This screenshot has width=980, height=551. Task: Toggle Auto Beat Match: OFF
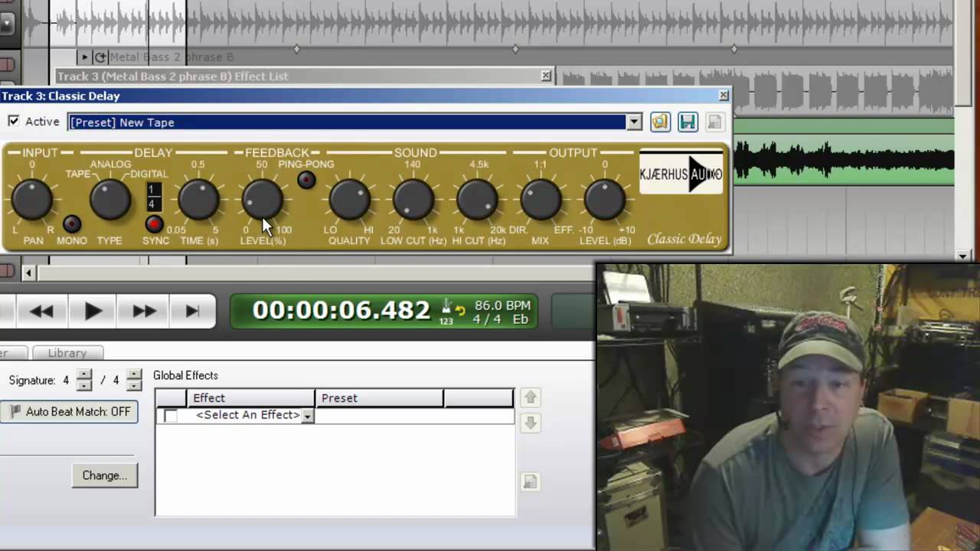[69, 412]
